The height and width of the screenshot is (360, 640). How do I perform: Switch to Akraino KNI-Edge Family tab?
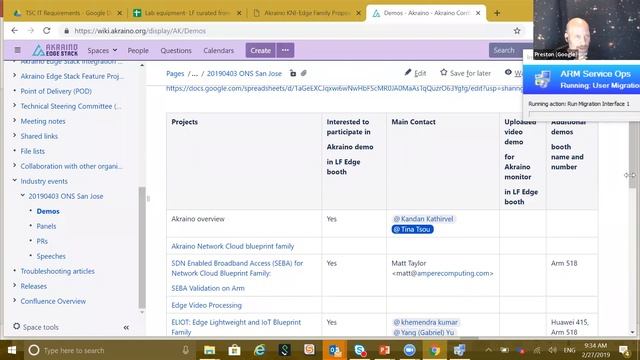[307, 13]
